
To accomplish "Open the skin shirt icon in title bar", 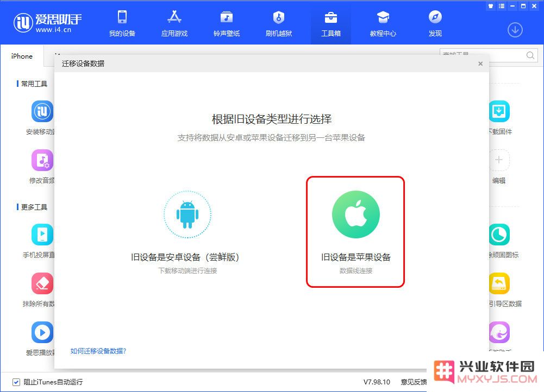I will point(491,6).
